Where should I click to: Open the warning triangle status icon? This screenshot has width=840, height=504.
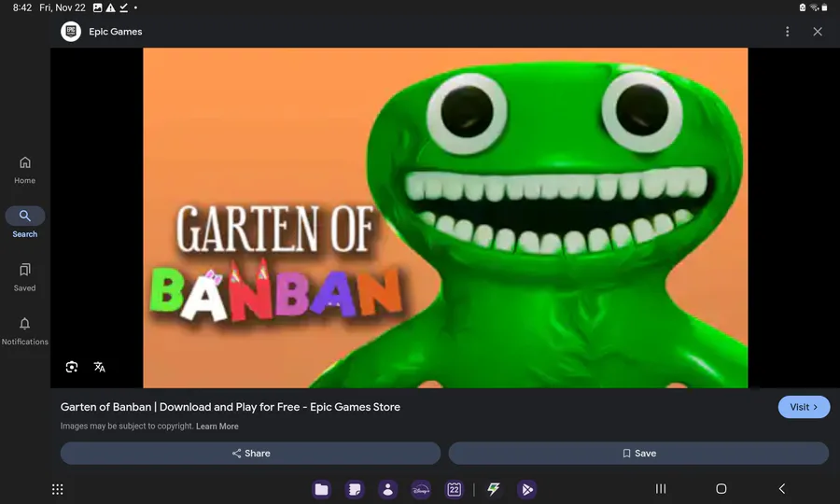coord(110,7)
